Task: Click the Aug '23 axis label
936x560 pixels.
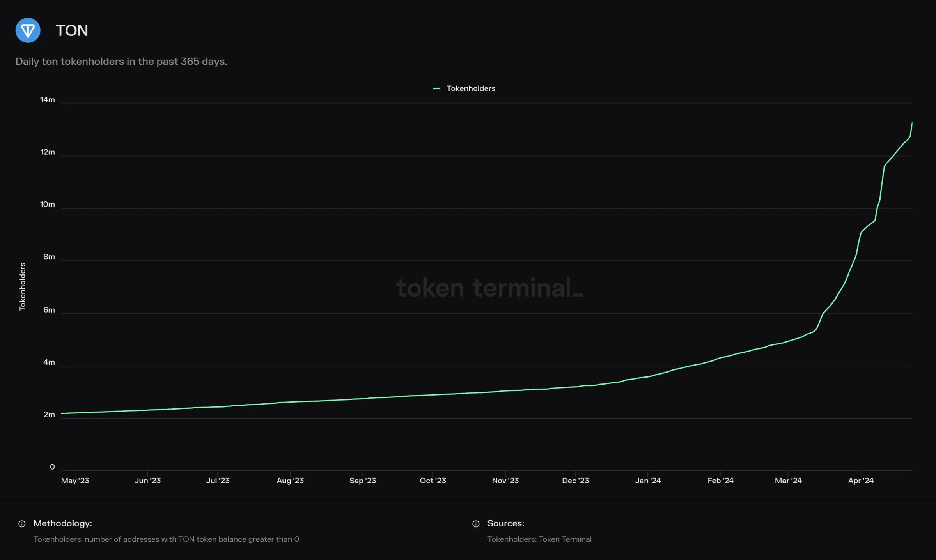Action: (x=290, y=481)
